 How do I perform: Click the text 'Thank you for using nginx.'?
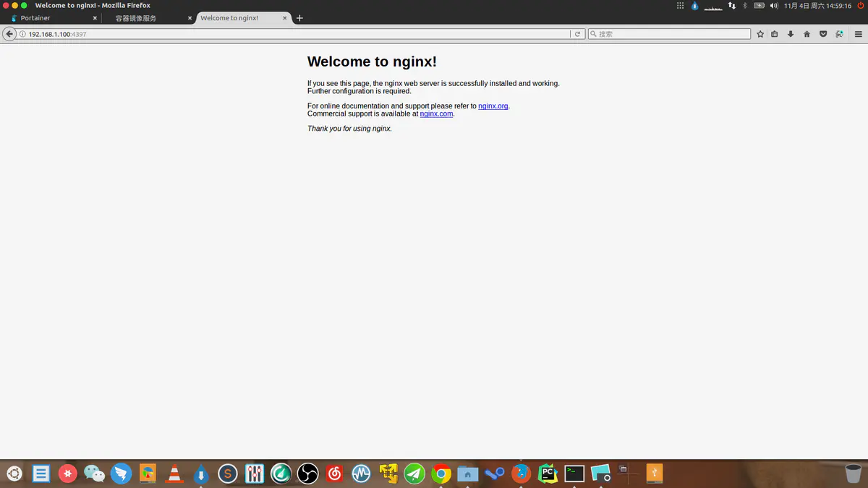pyautogui.click(x=349, y=129)
